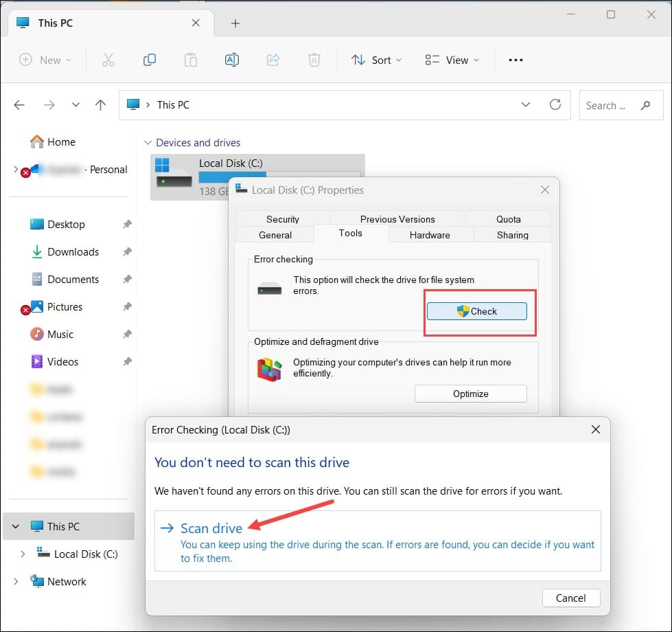Viewport: 672px width, 632px height.
Task: Click the Copy icon in toolbar
Action: (x=149, y=60)
